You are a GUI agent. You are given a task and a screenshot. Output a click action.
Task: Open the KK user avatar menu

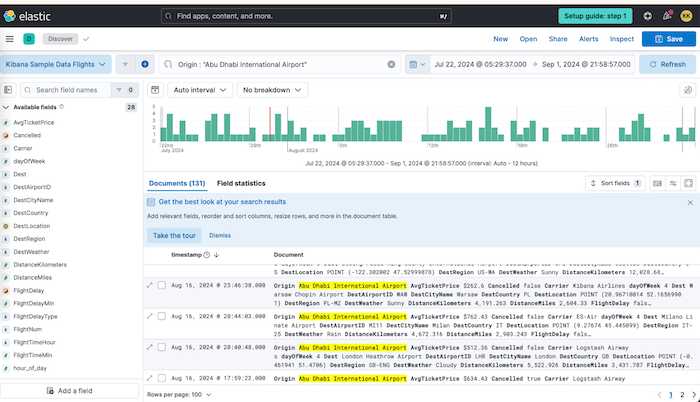click(x=686, y=16)
